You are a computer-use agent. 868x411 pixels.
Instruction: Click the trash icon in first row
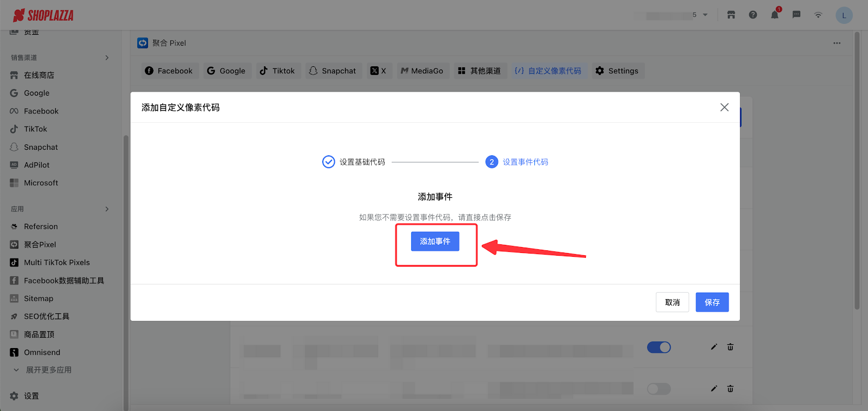pos(730,347)
